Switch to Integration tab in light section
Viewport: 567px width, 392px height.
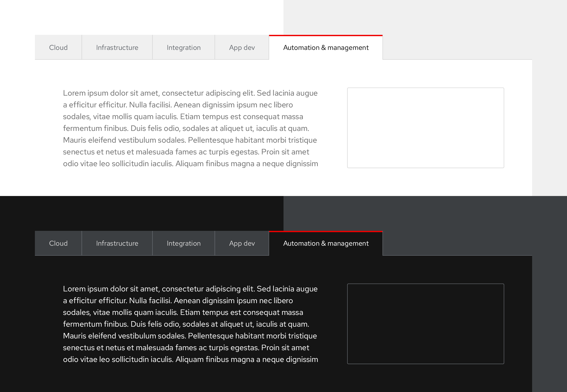pos(184,47)
